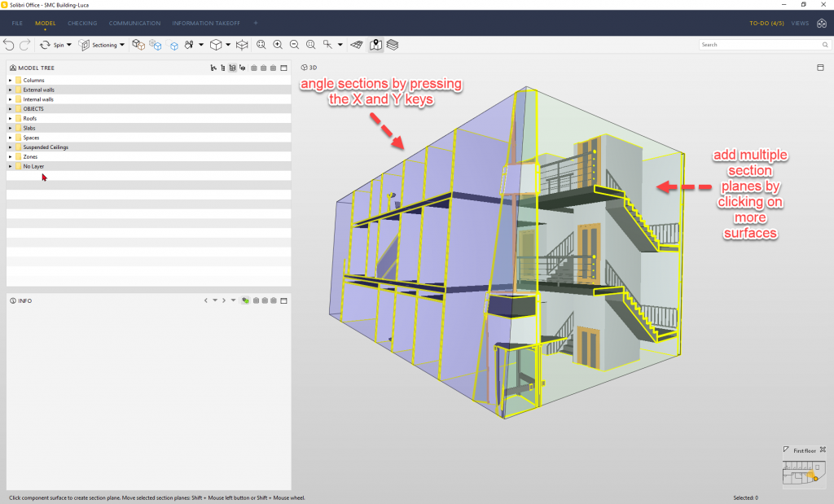The image size is (834, 504).
Task: Select the Info pointer tool
Action: coord(189,45)
